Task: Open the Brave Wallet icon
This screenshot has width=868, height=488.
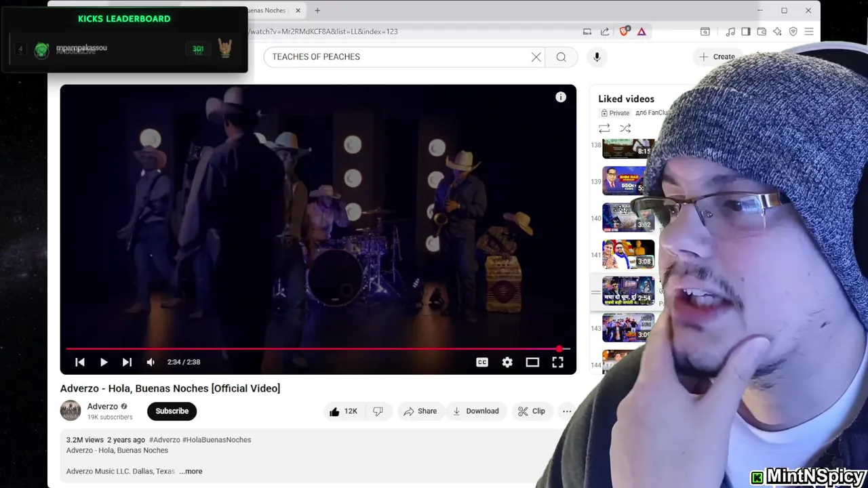Action: (x=762, y=31)
